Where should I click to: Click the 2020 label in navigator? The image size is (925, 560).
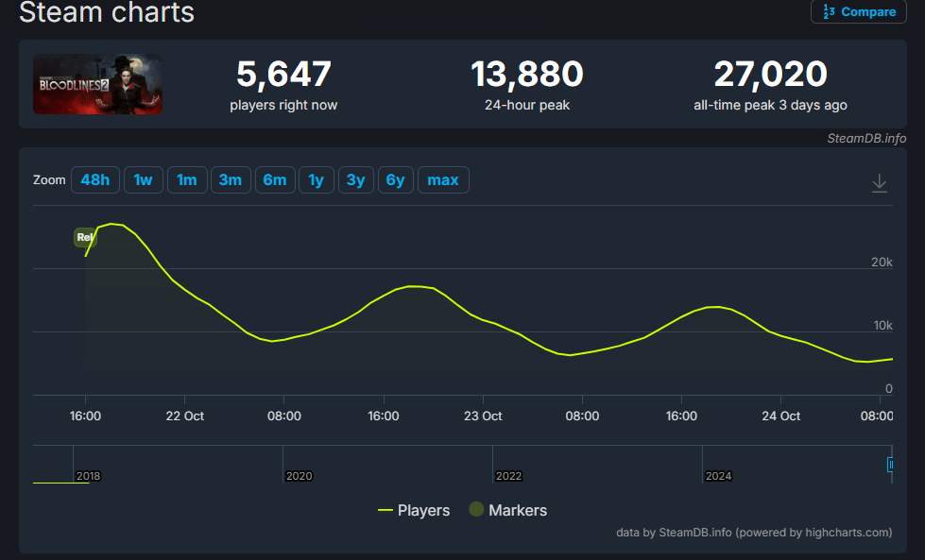point(299,476)
